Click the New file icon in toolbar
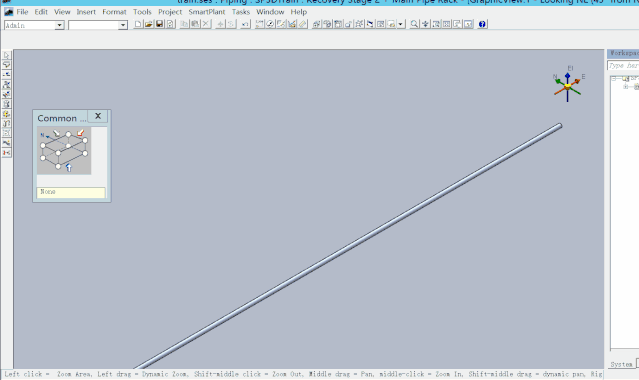The height and width of the screenshot is (380, 639). (x=138, y=24)
